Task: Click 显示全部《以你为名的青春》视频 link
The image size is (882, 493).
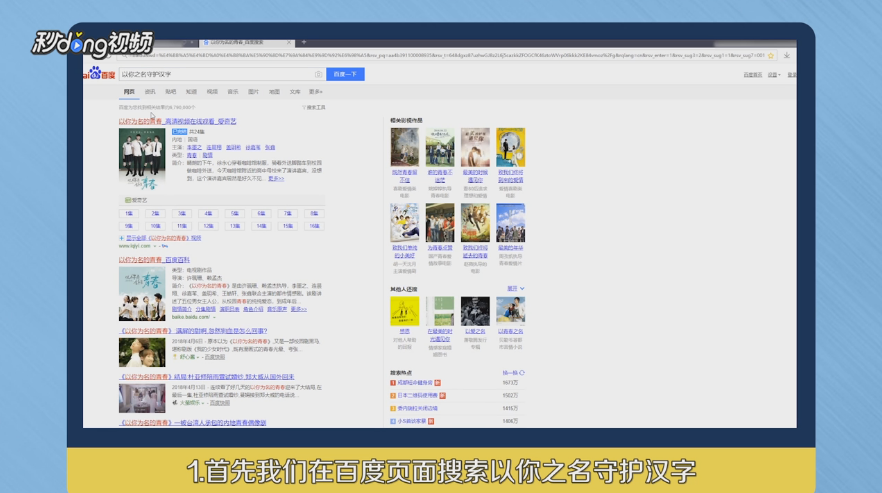Action: pos(164,238)
